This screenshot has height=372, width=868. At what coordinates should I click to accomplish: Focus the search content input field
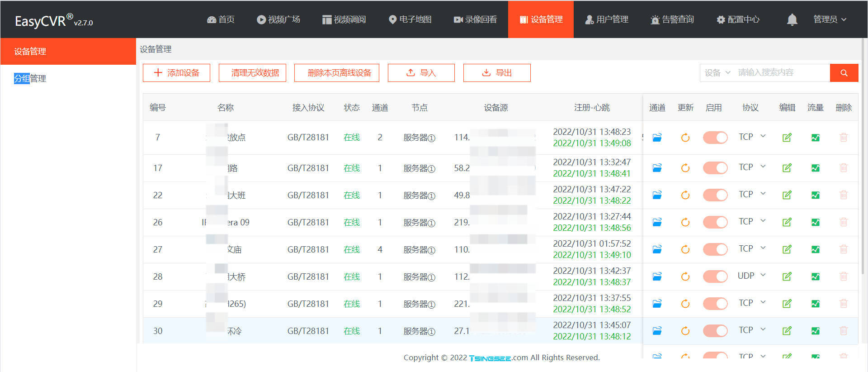point(782,73)
